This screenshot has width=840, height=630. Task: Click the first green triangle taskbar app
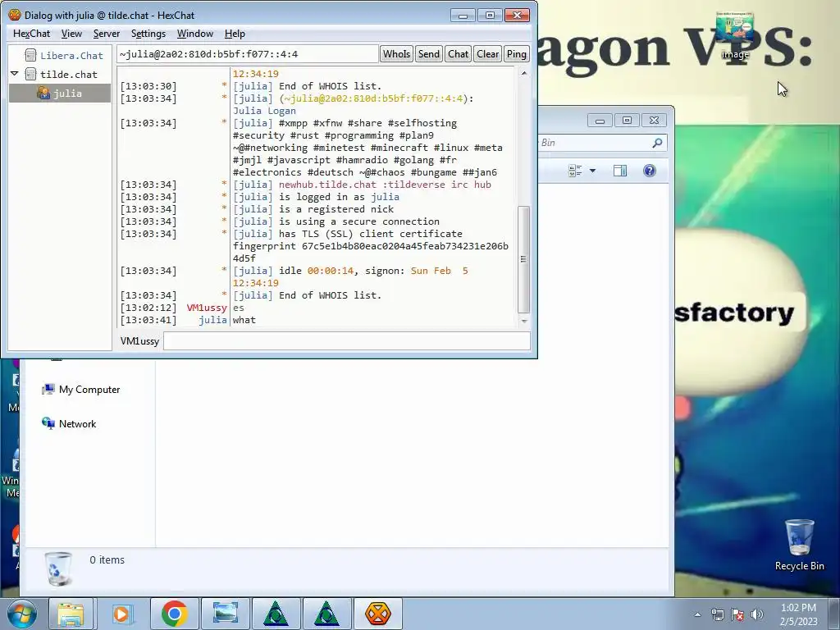coord(276,614)
